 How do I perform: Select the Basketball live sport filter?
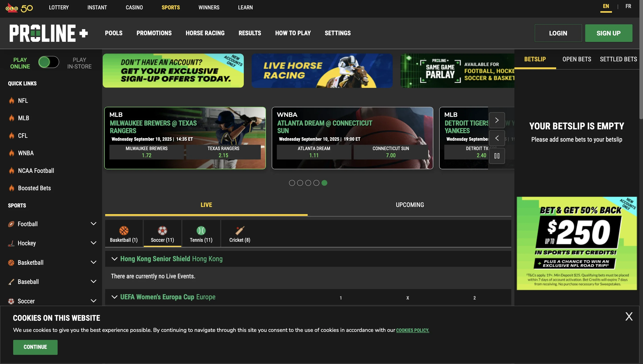tap(124, 234)
